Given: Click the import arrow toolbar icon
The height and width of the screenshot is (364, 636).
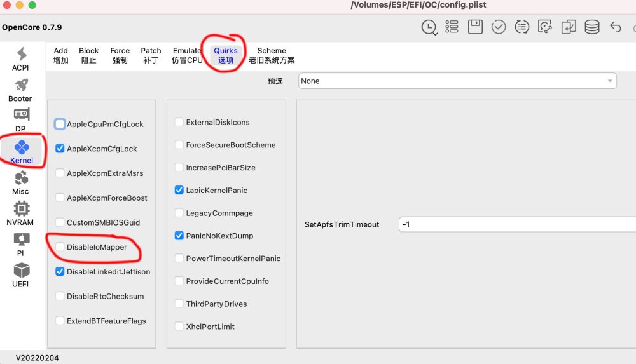Looking at the screenshot, I should click(568, 27).
